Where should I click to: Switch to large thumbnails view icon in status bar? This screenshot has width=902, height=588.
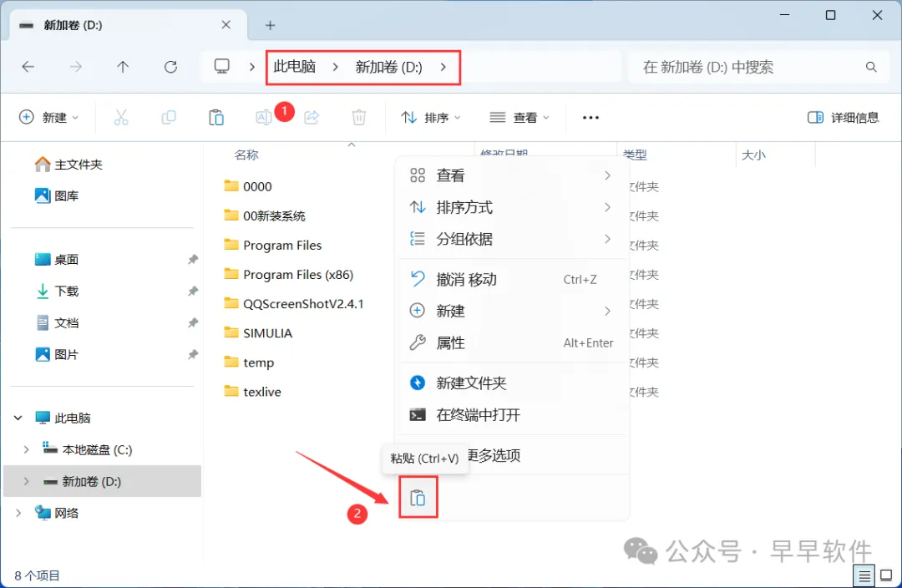[x=886, y=575]
